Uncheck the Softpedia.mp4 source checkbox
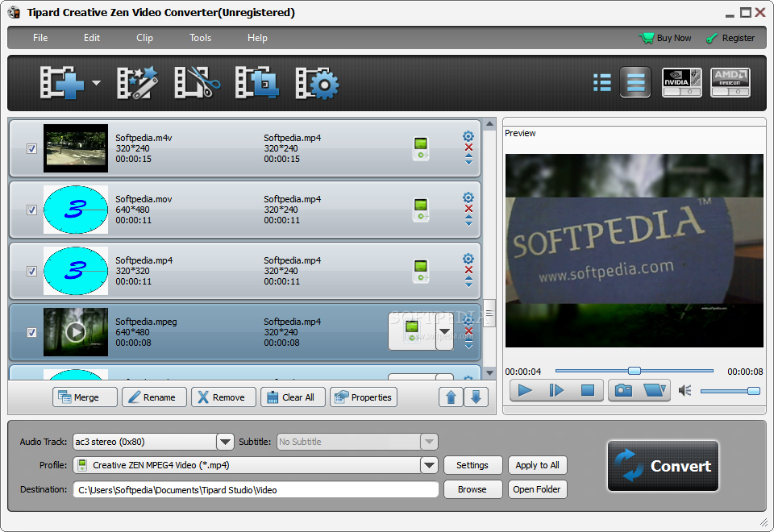 [x=31, y=271]
